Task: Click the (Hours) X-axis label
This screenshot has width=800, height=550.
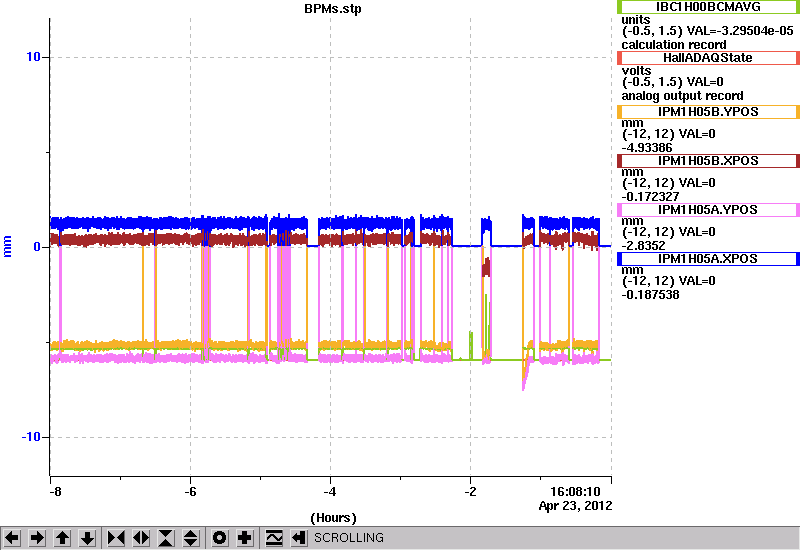Action: coord(333,518)
